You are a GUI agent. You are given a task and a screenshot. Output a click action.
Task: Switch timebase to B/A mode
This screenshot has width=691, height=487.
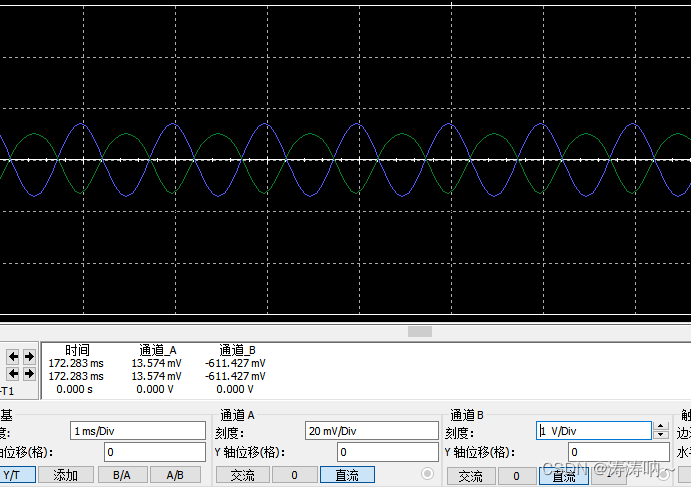pos(121,475)
